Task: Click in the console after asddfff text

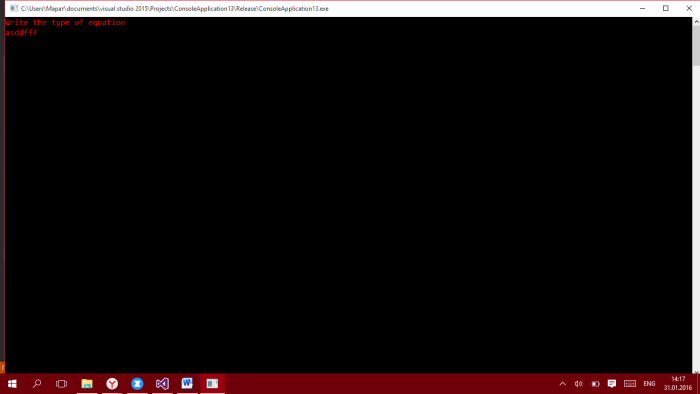Action: point(40,33)
